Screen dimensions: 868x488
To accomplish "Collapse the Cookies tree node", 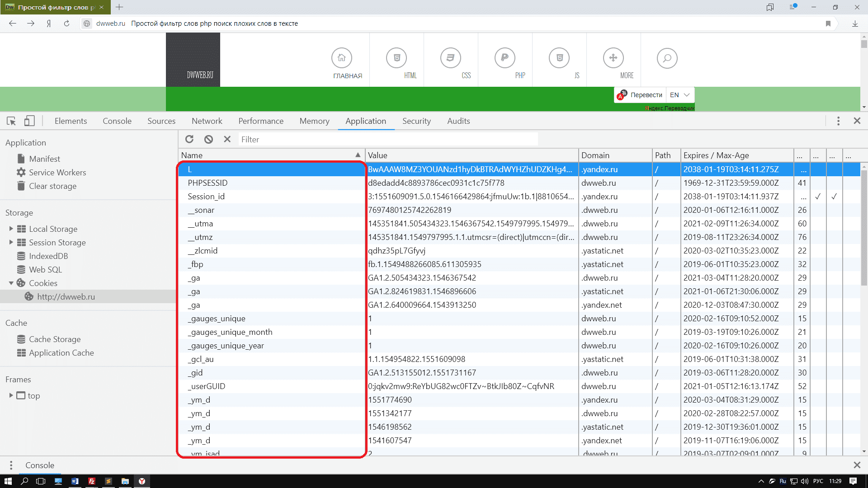I will tap(11, 283).
